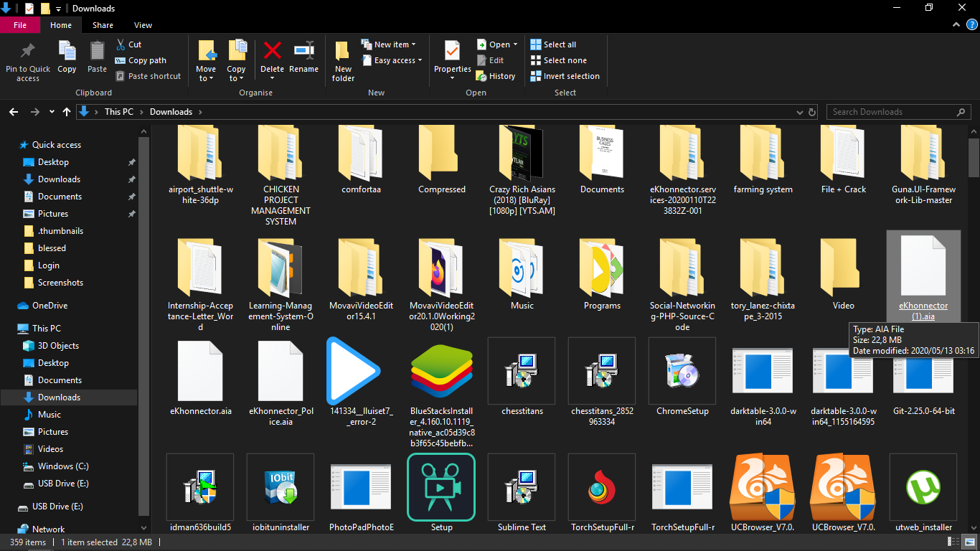Click the Up arrow navigation icon
The height and width of the screenshot is (551, 980).
click(67, 112)
